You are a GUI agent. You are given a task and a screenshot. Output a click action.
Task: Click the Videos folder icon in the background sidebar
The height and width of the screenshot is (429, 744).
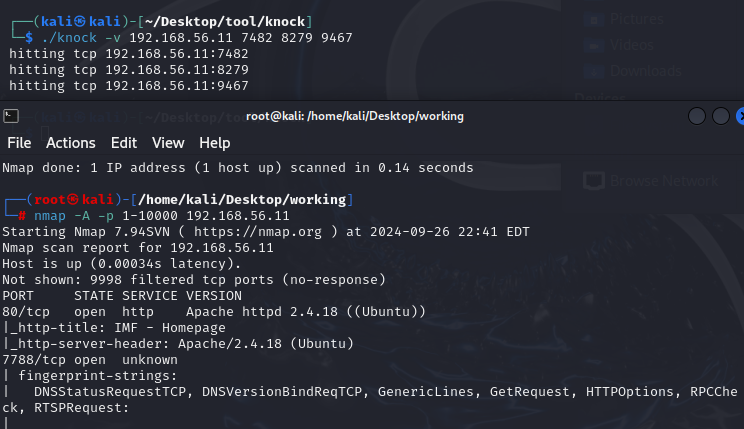(594, 46)
